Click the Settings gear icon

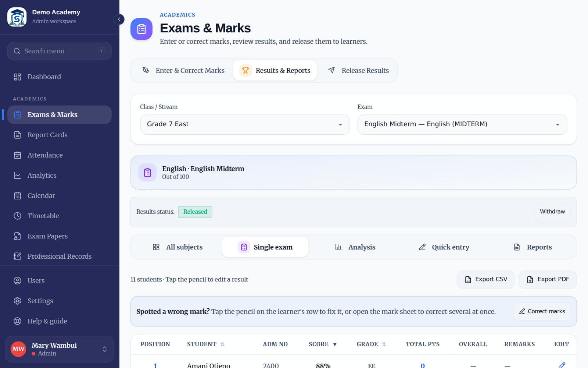17,301
